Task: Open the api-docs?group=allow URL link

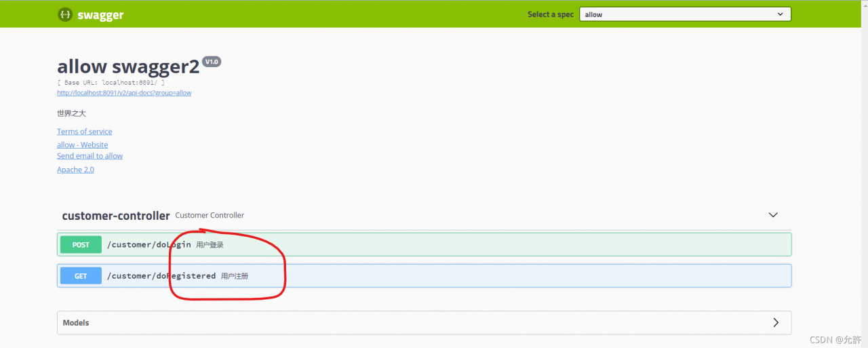Action: (124, 93)
